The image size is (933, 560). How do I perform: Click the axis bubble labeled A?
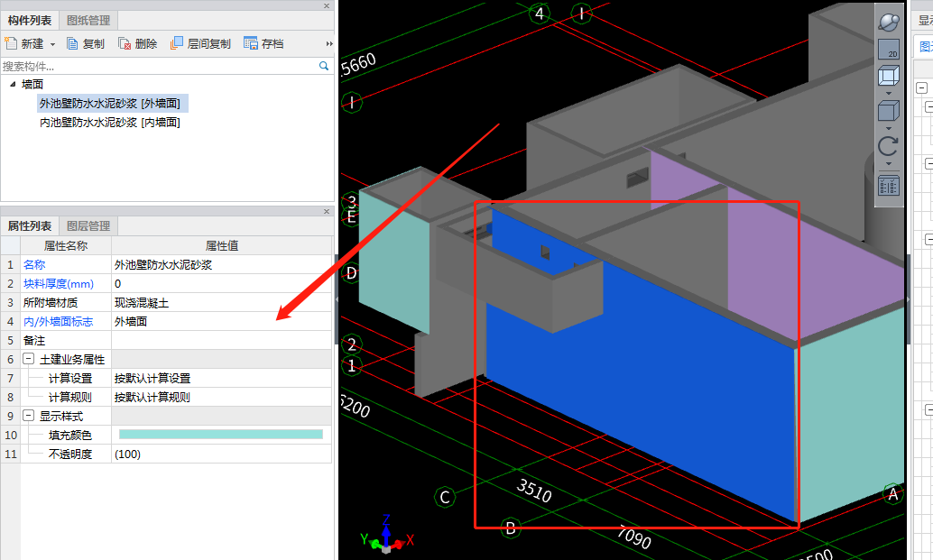coord(892,494)
